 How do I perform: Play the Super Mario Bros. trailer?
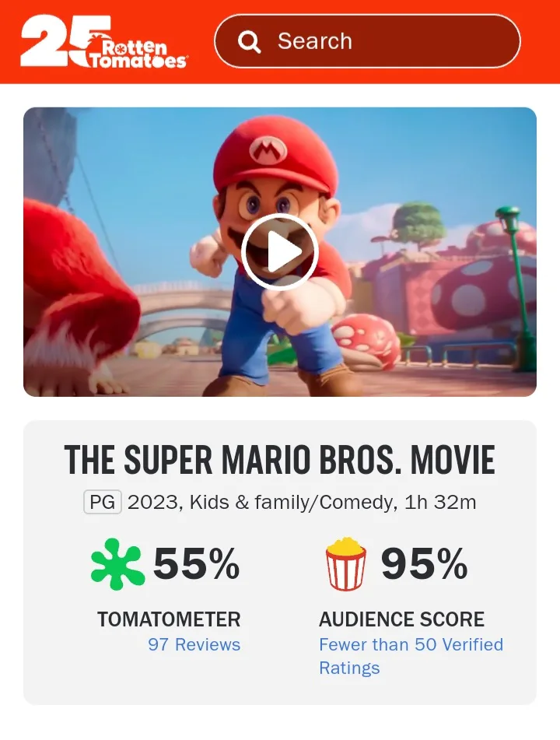tap(280, 251)
